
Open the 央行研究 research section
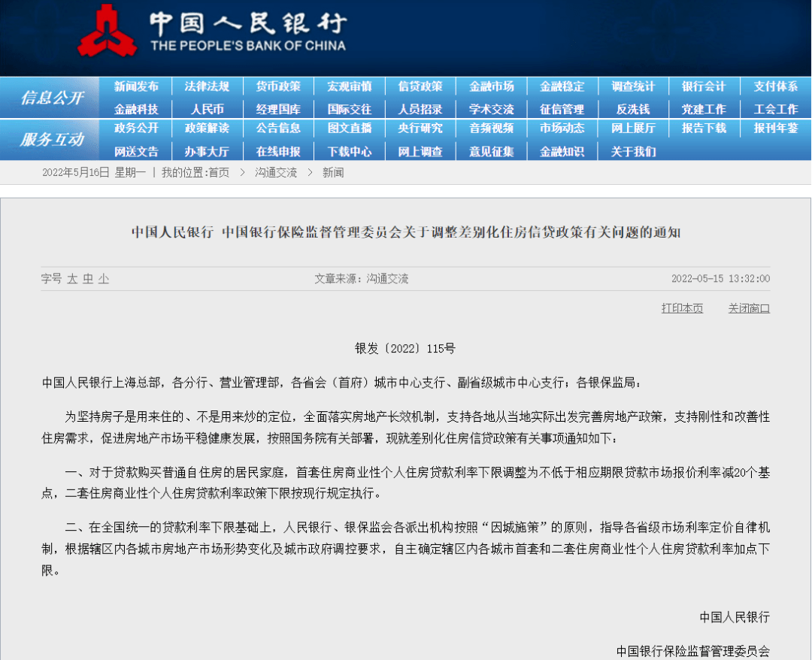[x=420, y=129]
